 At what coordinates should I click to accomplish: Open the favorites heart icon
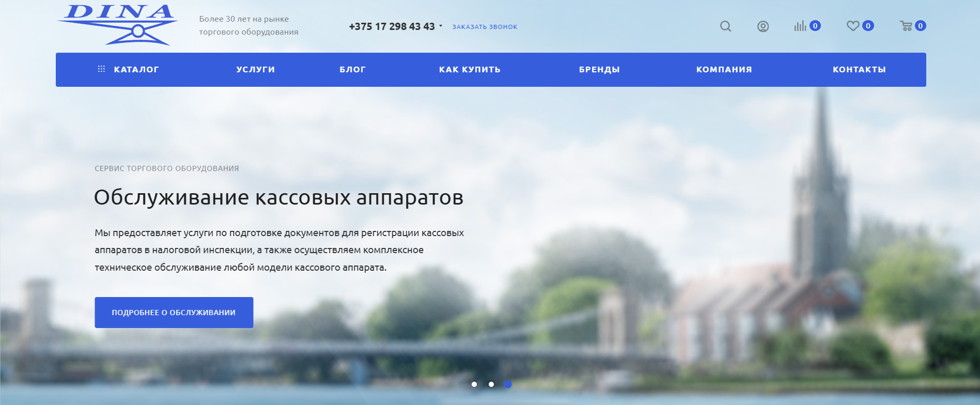click(853, 25)
